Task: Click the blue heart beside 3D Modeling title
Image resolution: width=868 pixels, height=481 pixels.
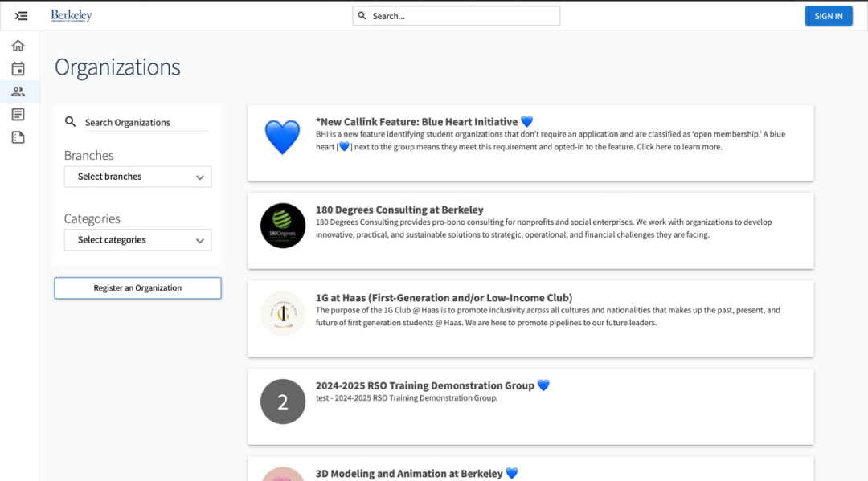Action: click(512, 473)
